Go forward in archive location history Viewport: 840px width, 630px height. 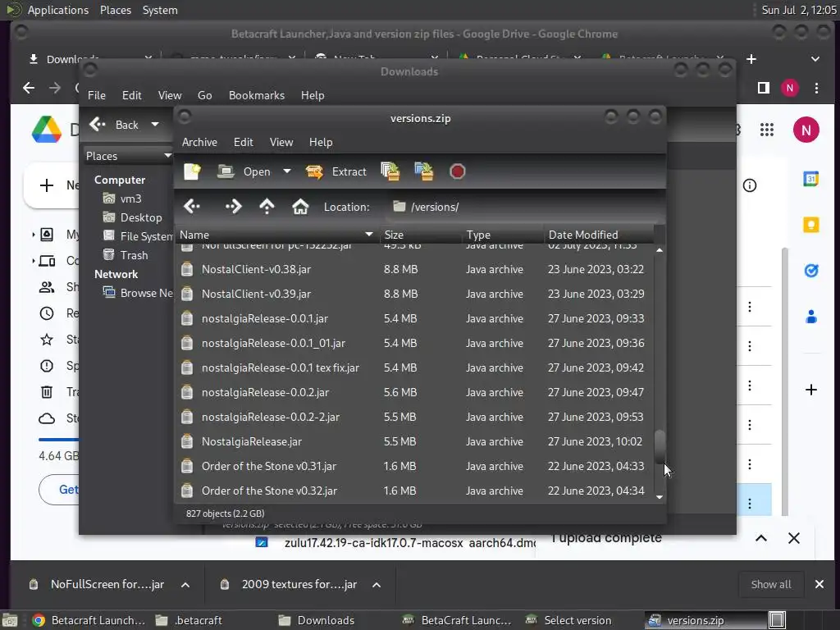(233, 206)
